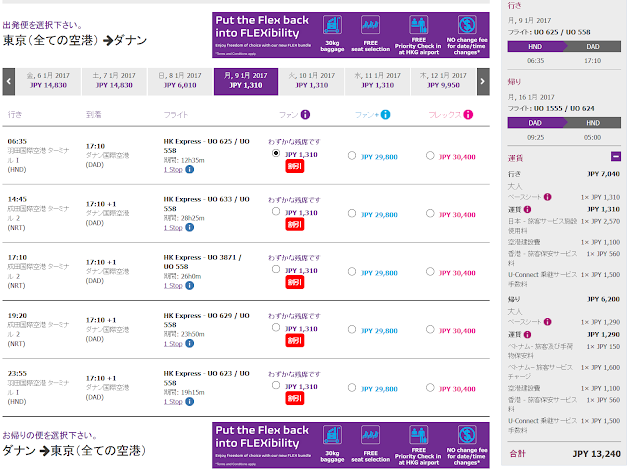Open 1 Stop link for 06:35 flight
Viewport: 640px width, 471px height.
173,170
